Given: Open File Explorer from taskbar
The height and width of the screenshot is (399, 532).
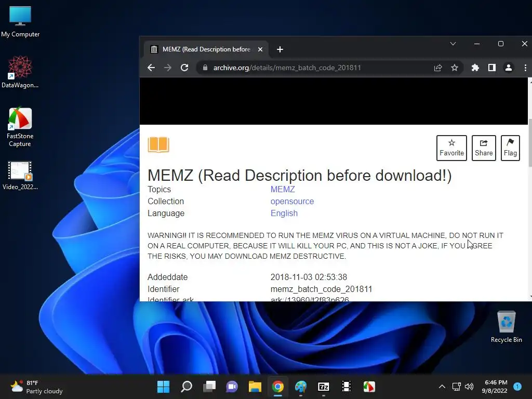Looking at the screenshot, I should point(255,387).
